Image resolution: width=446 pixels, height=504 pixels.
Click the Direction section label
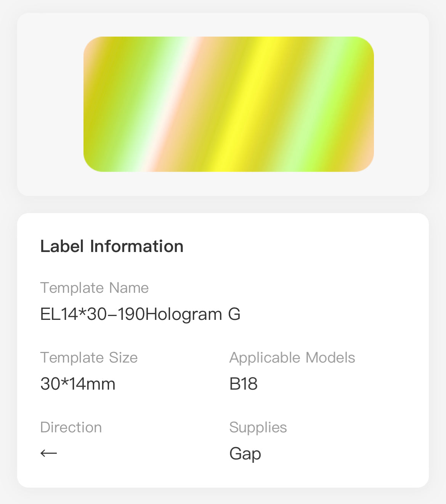tap(71, 427)
